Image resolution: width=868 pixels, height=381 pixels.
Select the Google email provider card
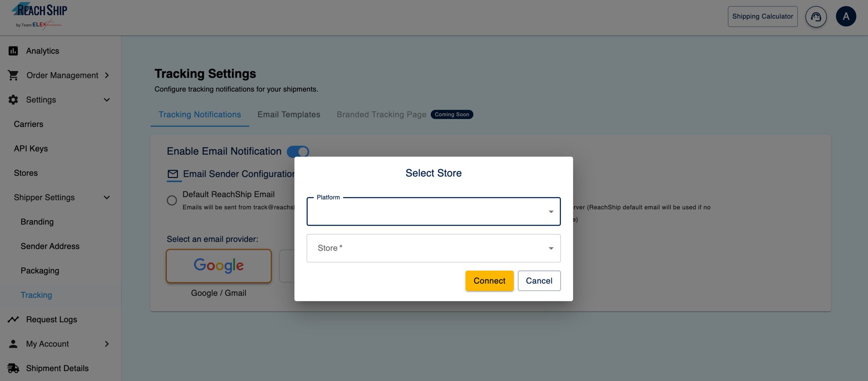point(219,266)
